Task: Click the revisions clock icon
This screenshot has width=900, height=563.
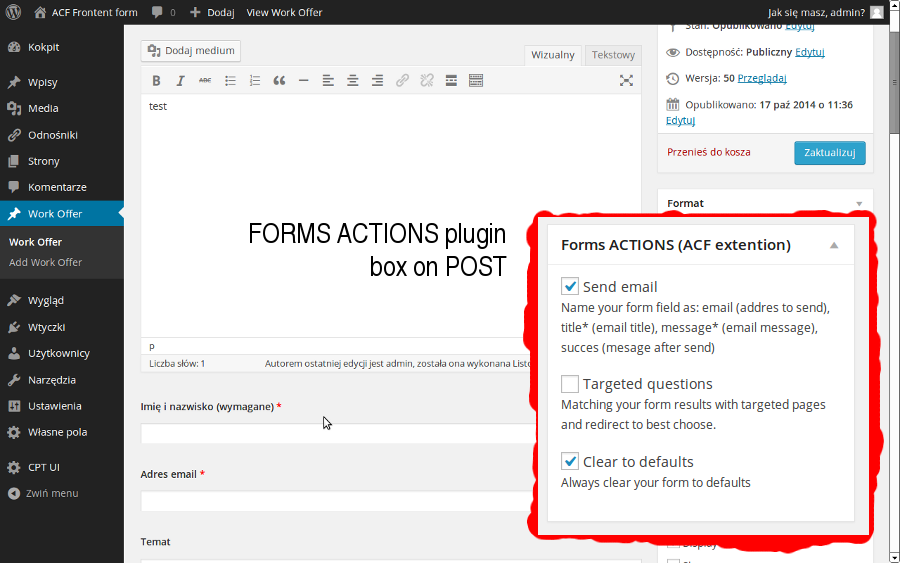Action: tap(673, 79)
